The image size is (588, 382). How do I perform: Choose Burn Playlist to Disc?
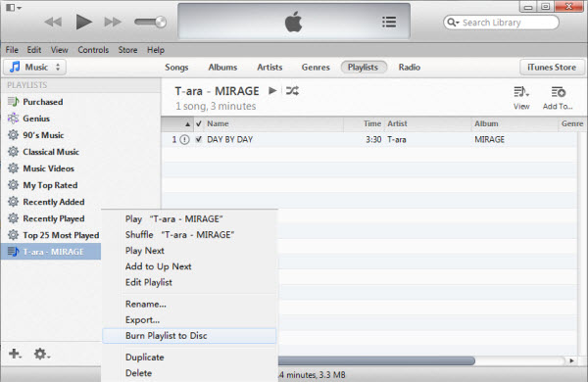tap(189, 336)
